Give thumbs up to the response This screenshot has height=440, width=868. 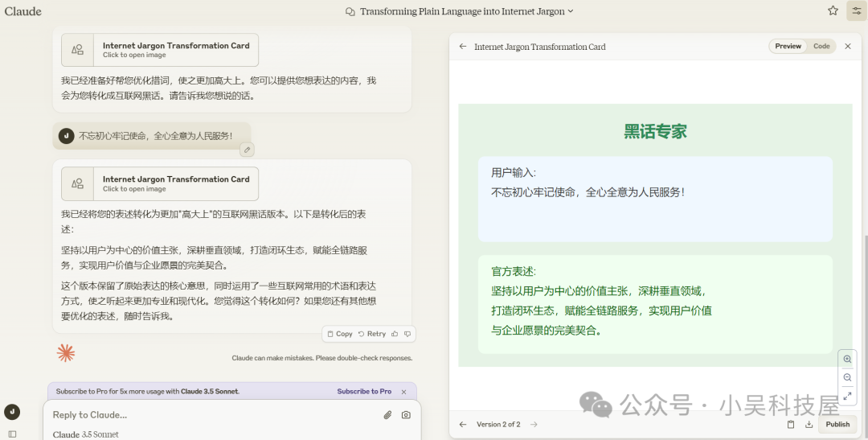click(x=395, y=334)
